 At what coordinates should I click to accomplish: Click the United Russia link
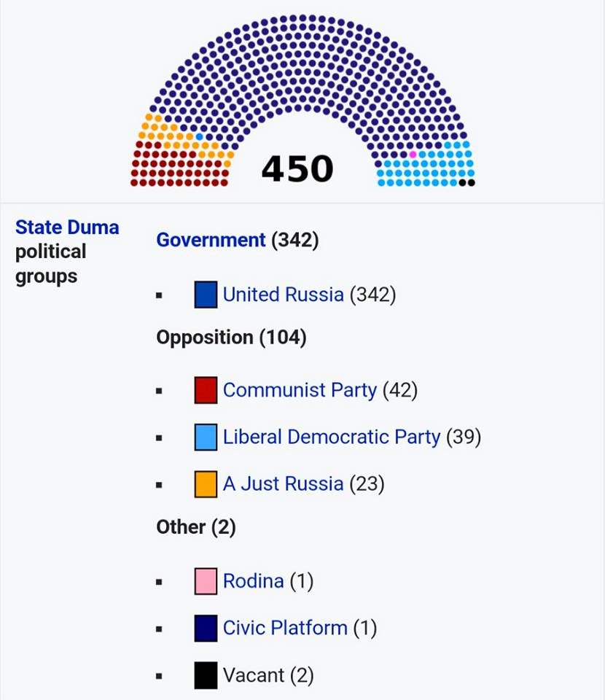click(x=283, y=295)
